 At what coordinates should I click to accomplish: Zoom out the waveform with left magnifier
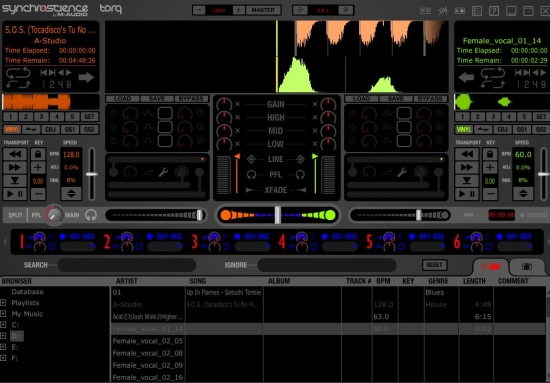click(300, 10)
